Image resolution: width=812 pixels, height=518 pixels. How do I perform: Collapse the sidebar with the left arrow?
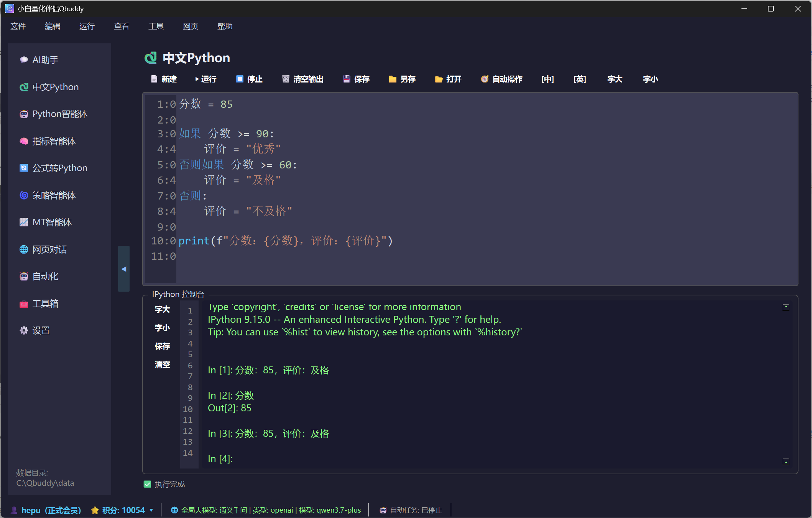point(124,269)
